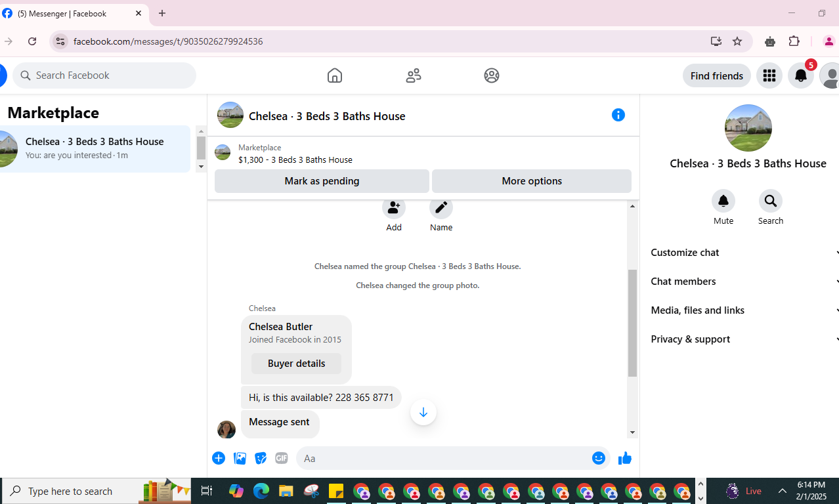Open a new browser tab

162,13
